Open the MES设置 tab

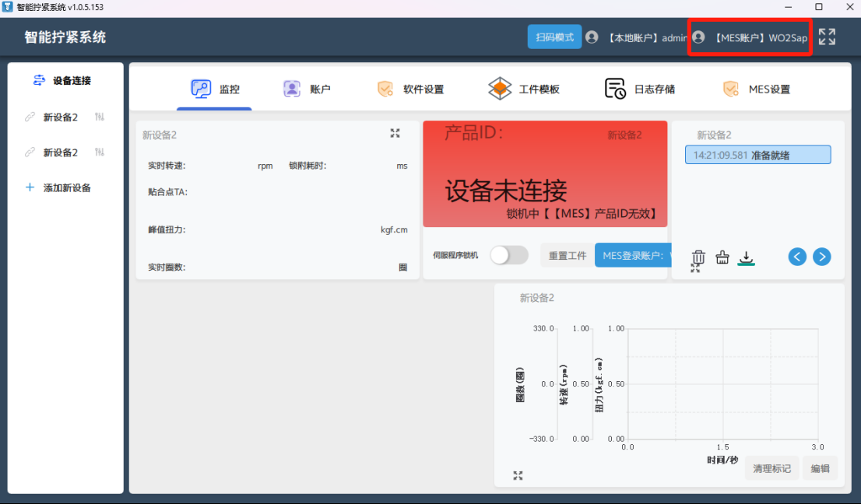coord(756,89)
